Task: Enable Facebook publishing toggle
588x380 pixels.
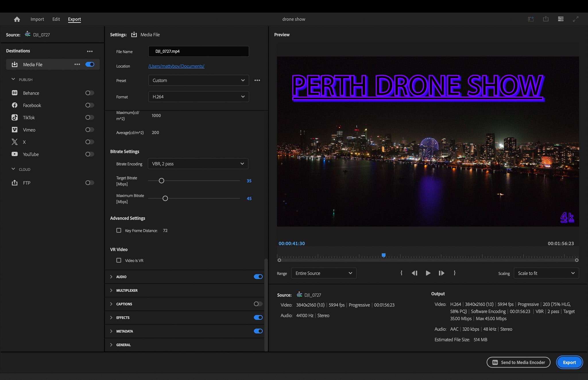Action: click(90, 105)
